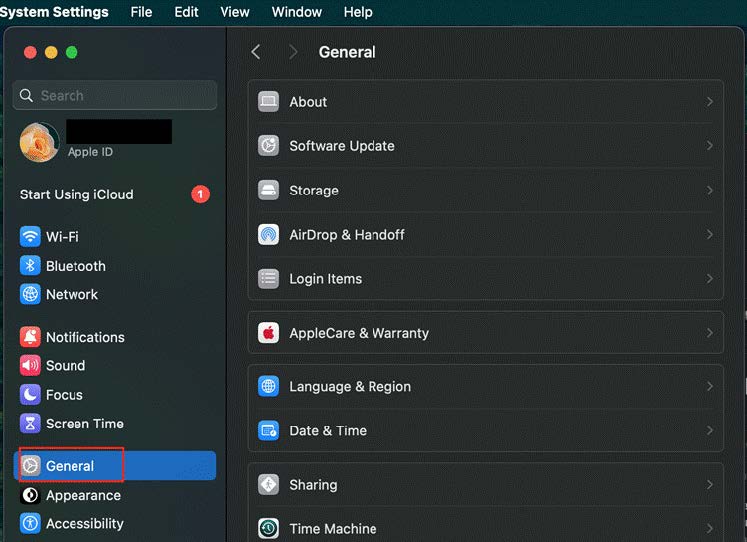The height and width of the screenshot is (542, 747).
Task: Select Appearance label in sidebar
Action: coord(83,495)
